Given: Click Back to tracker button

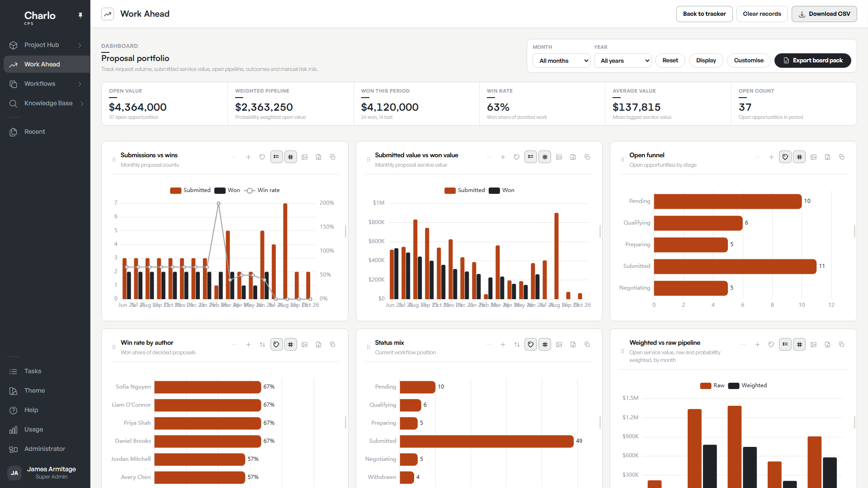Looking at the screenshot, I should 704,14.
